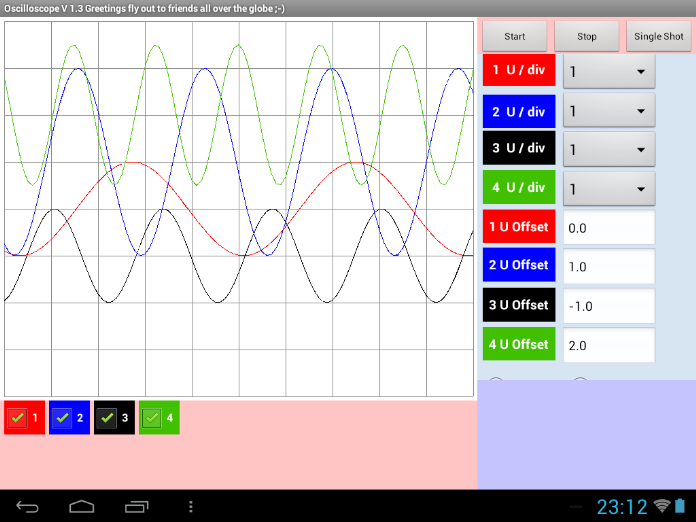Click the black '3 U / div' label
696x522 pixels.
coord(519,148)
